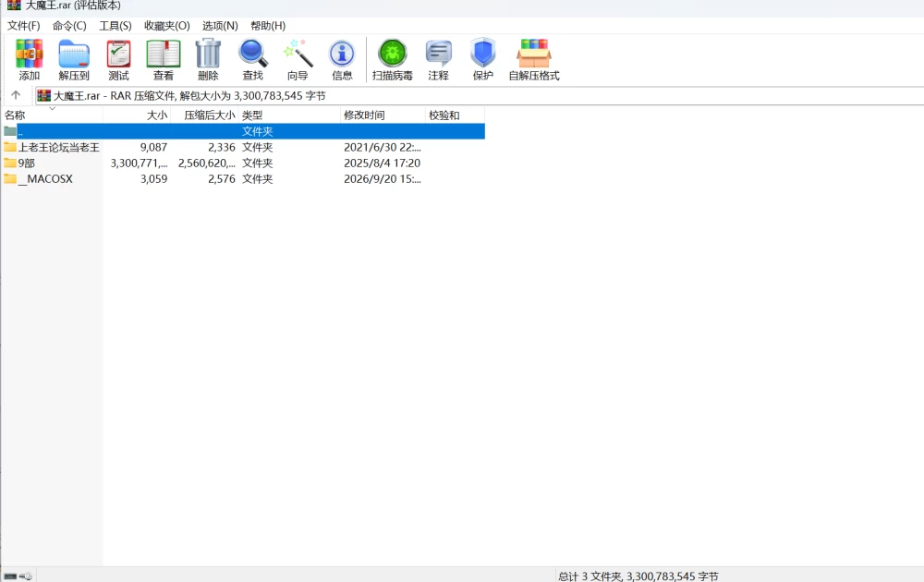924x582 pixels.
Task: Open the 查找 (Find) magnifier tool
Action: pyautogui.click(x=253, y=54)
